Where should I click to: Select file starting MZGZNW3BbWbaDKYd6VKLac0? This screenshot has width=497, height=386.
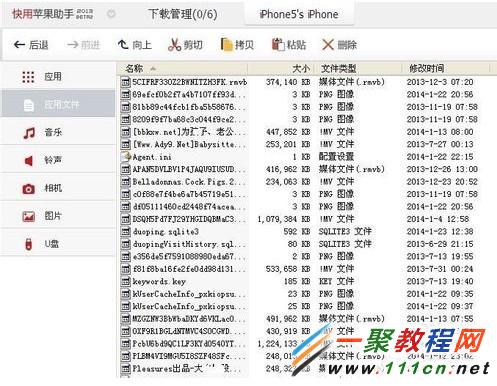coord(188,319)
